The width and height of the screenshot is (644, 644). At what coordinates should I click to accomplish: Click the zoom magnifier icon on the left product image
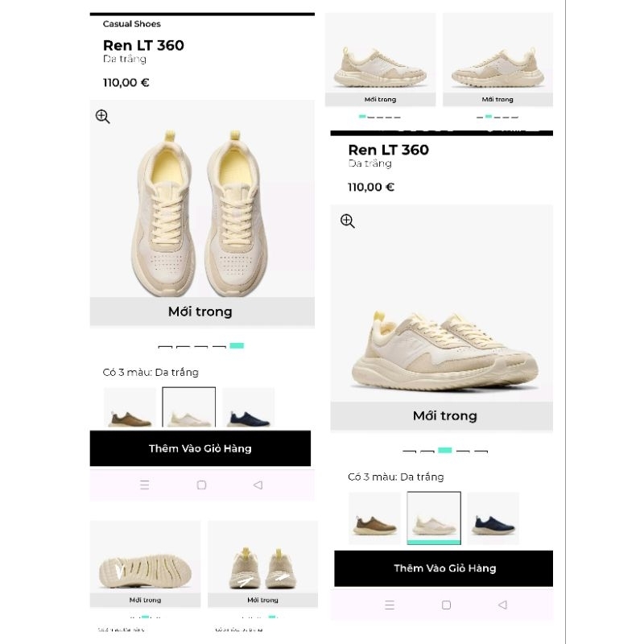point(102,118)
